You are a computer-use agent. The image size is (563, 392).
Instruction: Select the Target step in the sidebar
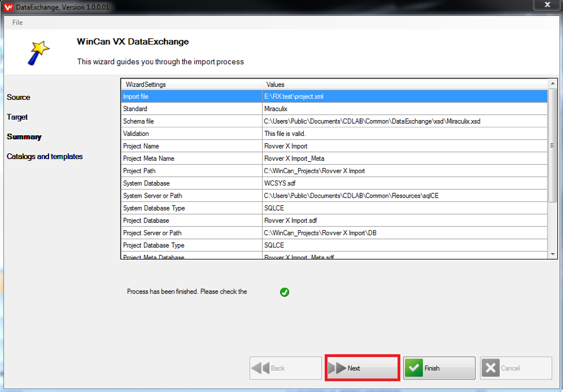pos(17,117)
